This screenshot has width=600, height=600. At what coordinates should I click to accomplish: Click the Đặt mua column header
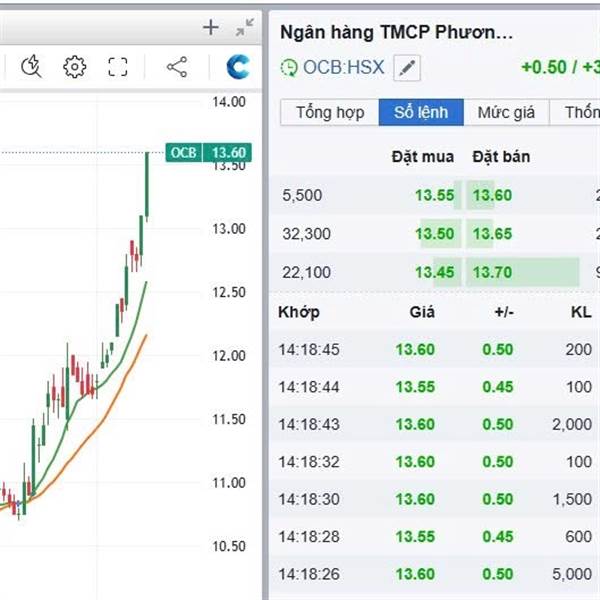point(422,157)
